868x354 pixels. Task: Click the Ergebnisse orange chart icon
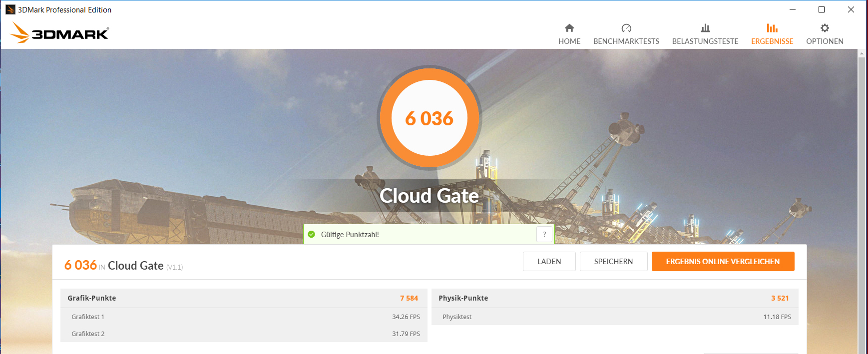772,28
